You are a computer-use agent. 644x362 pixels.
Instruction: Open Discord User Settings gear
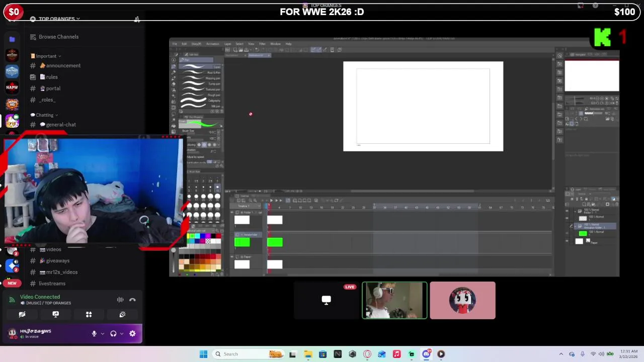(x=132, y=333)
